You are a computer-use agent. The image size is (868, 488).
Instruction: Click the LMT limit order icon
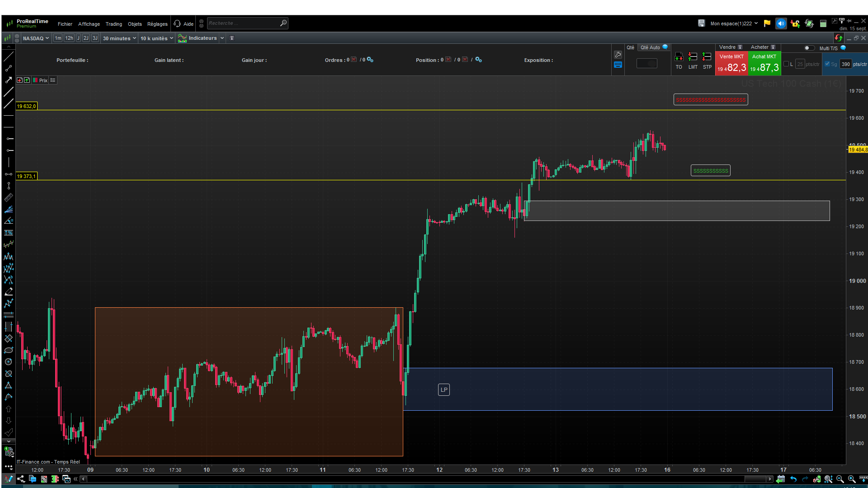693,57
